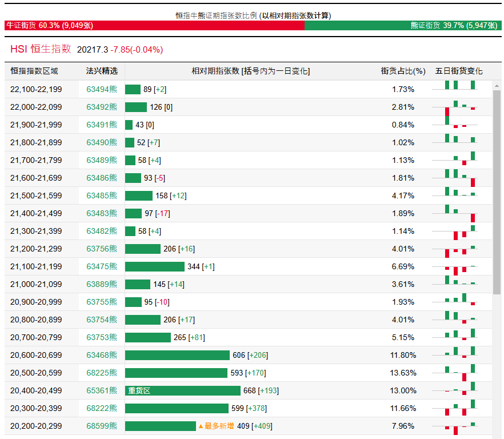Open the 63482熊 warrant link
The height and width of the screenshot is (439, 504).
[x=102, y=231]
